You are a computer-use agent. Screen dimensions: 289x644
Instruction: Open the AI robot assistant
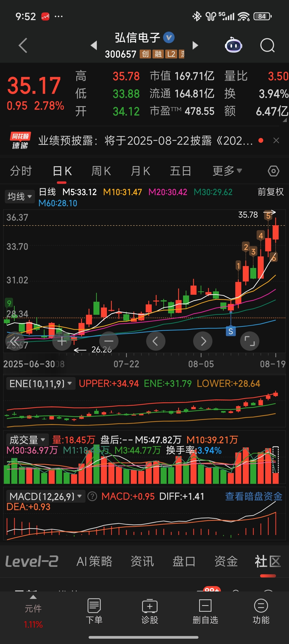(x=234, y=45)
